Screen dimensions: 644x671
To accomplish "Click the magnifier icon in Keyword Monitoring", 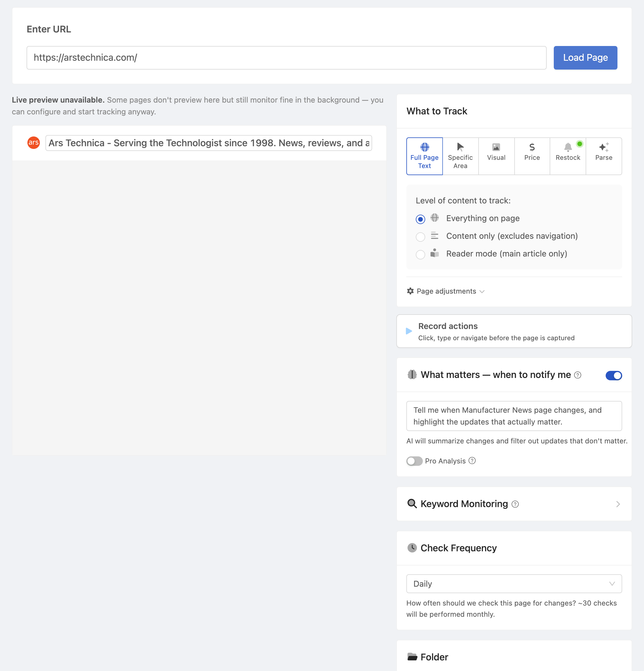I will [412, 504].
